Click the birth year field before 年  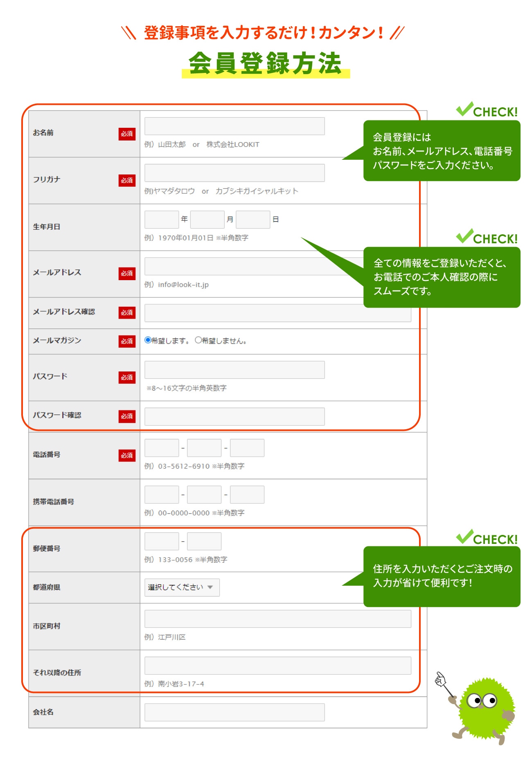click(162, 220)
